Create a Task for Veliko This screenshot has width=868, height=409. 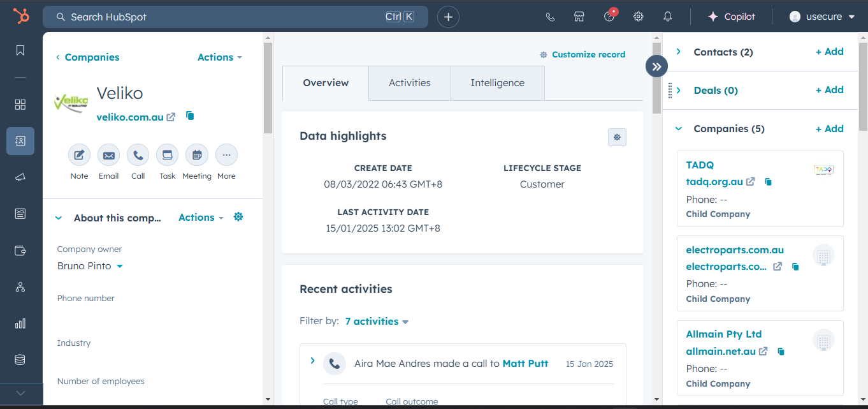click(167, 155)
